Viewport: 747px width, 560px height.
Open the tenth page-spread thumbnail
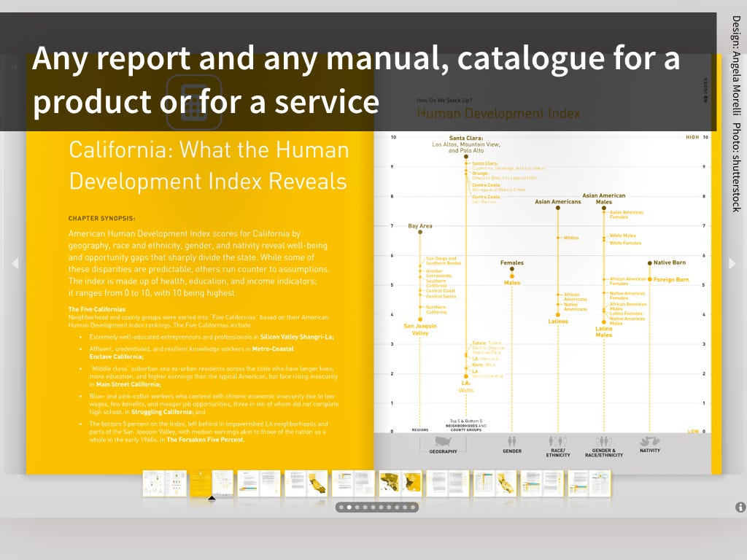(x=589, y=483)
